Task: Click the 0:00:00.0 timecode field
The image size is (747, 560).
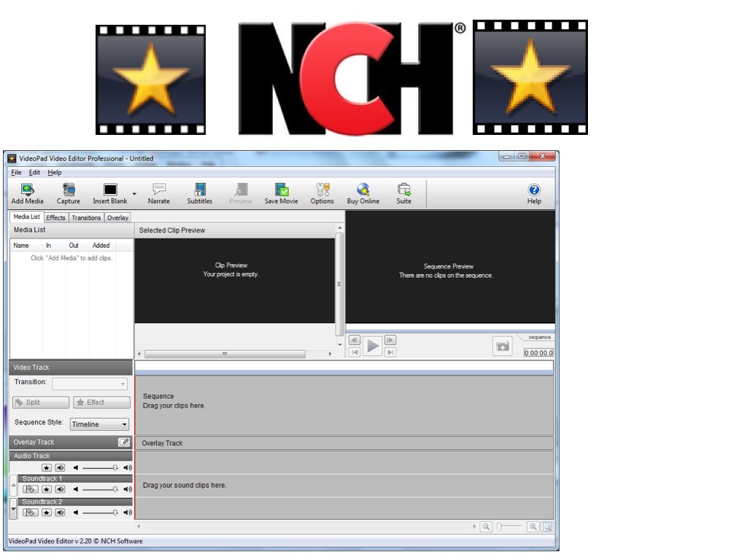Action: (x=538, y=353)
